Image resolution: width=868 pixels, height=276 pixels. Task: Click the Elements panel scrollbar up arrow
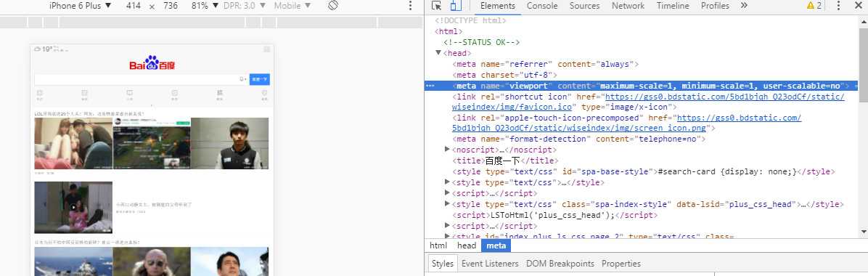(x=864, y=21)
